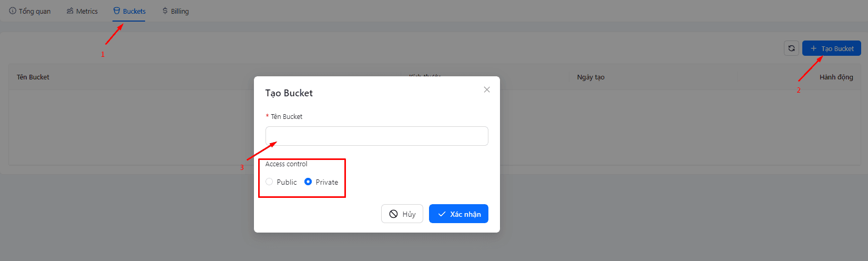Click the info icon beside Tổng quan

[13, 11]
